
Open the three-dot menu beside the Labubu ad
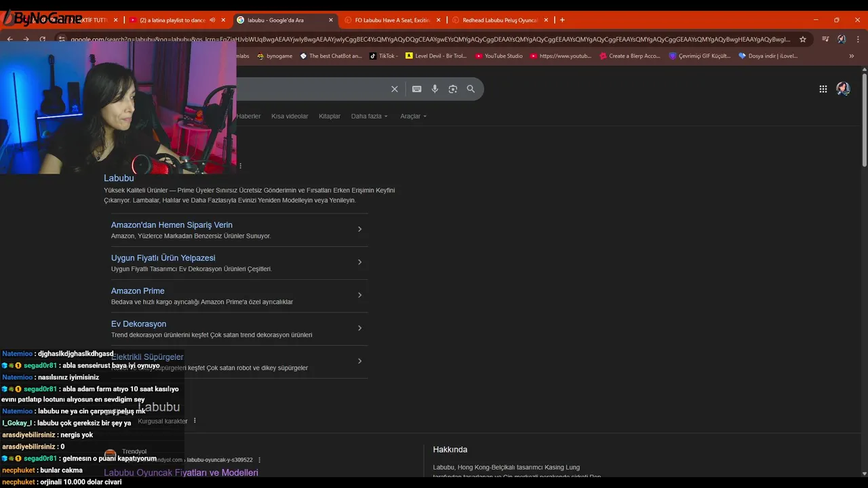click(x=240, y=166)
